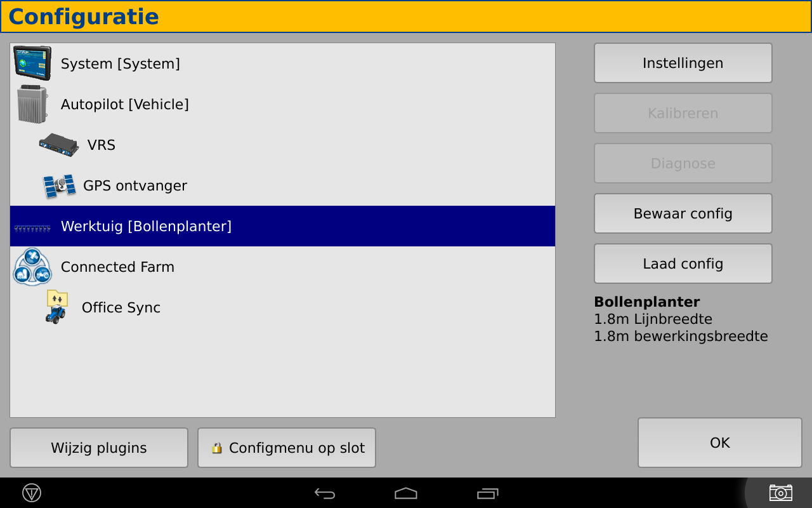Click the Connected Farm icon
812x508 pixels.
point(32,267)
